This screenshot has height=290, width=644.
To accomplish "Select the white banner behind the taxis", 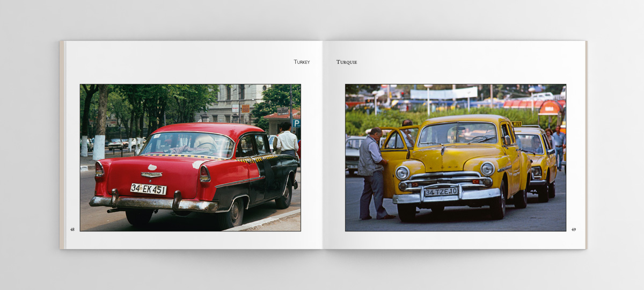I will click(443, 93).
